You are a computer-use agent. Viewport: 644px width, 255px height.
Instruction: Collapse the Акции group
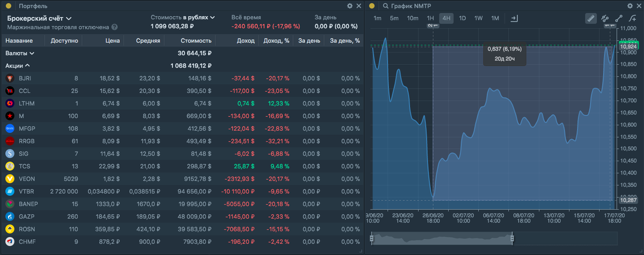[x=18, y=66]
